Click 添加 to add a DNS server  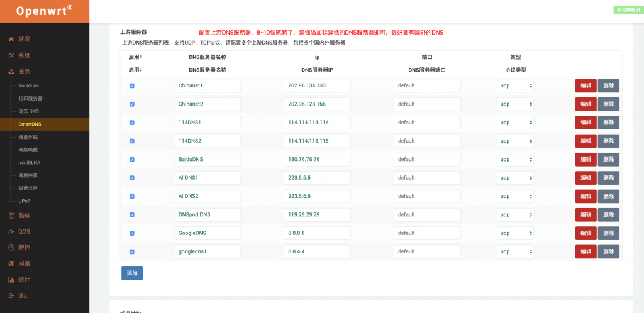coord(132,273)
